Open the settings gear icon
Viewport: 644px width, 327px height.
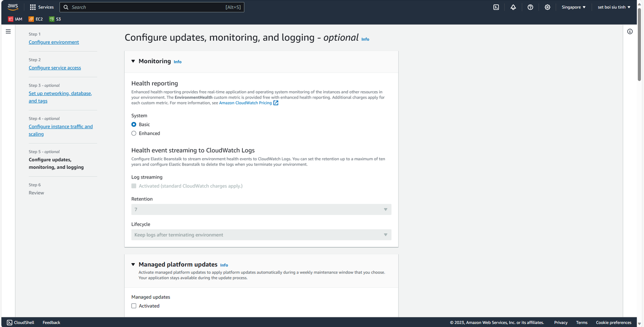pos(548,7)
